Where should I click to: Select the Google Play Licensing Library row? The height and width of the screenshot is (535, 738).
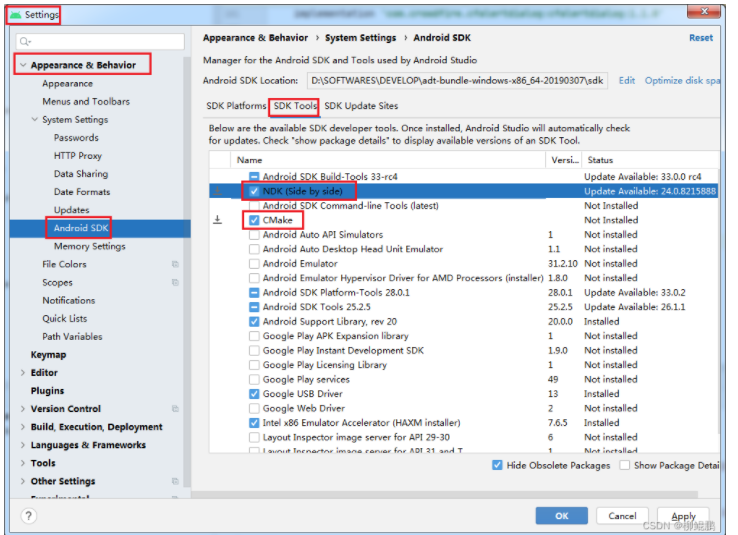click(x=464, y=365)
